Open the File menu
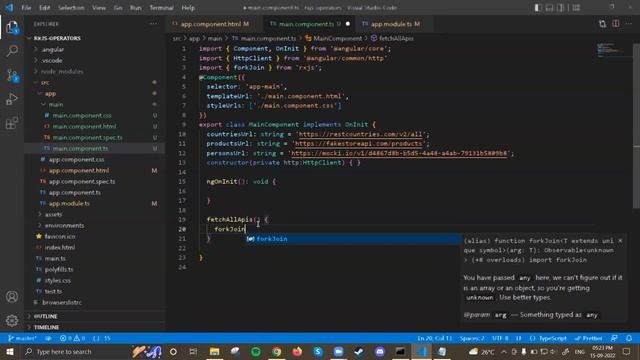The width and height of the screenshot is (640, 360). click(26, 8)
